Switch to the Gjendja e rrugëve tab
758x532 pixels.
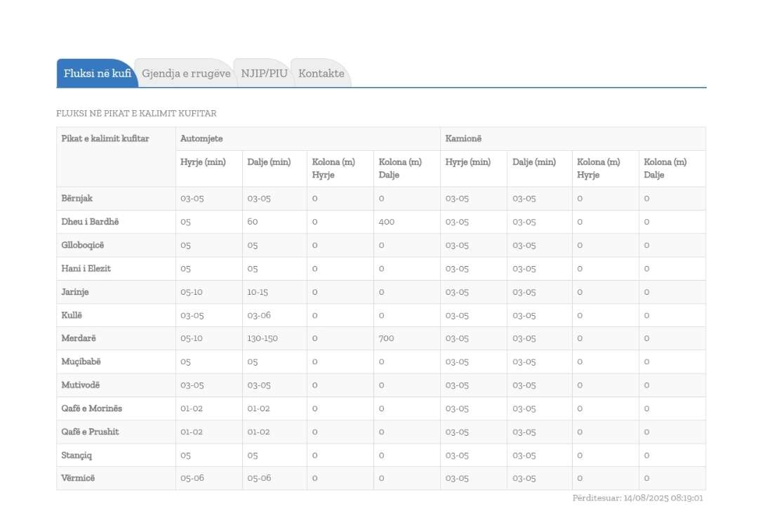(186, 74)
